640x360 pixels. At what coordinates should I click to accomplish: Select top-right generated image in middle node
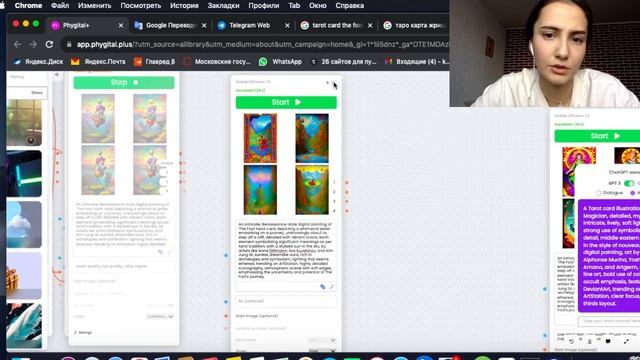pos(312,138)
